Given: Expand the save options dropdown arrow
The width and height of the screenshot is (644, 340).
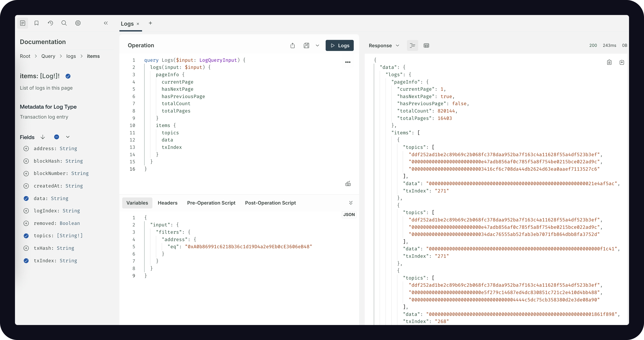Looking at the screenshot, I should pos(317,46).
